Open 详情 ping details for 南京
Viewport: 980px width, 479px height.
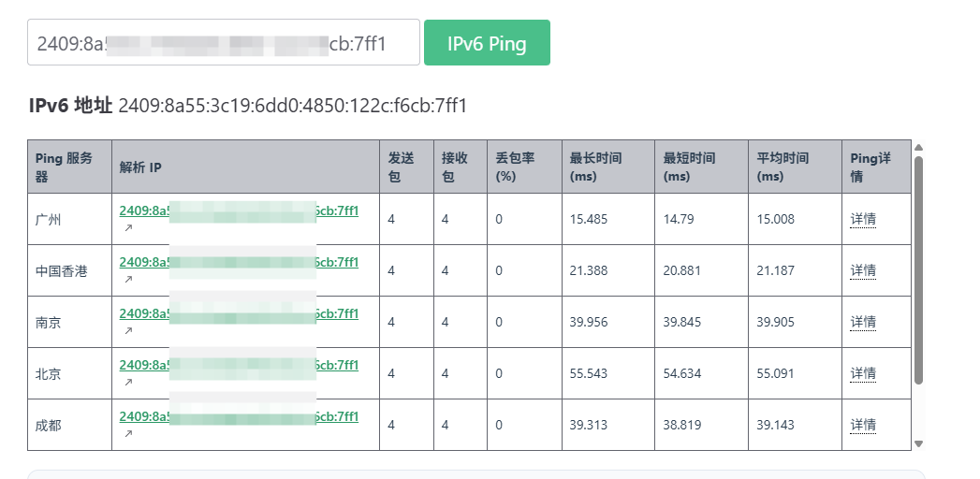point(863,322)
